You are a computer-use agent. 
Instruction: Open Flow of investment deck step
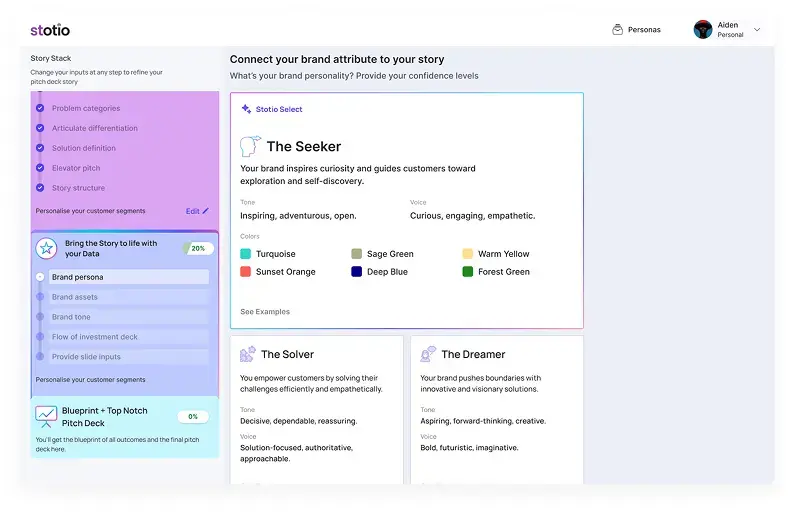(129, 336)
